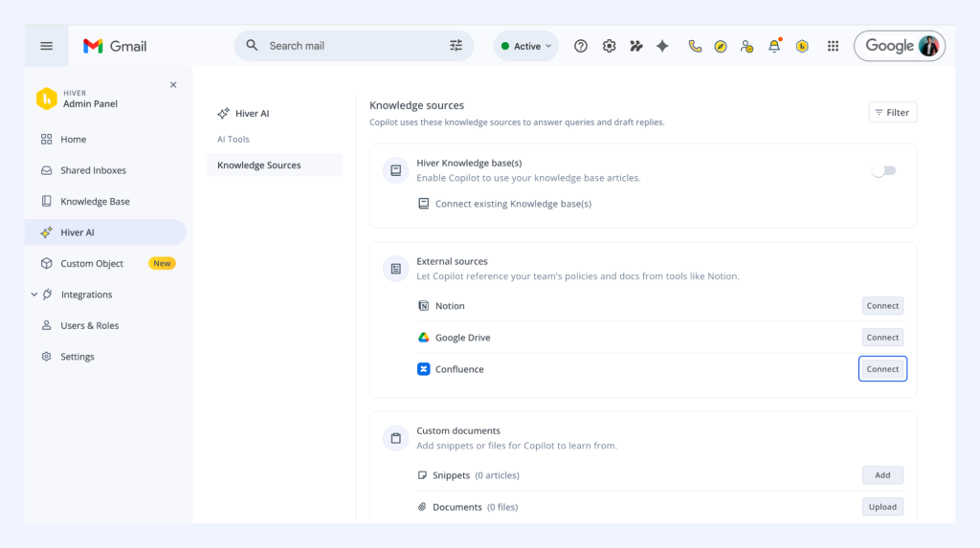Click Connect existing Knowledge base(s)
The width and height of the screenshot is (980, 548).
coord(513,204)
